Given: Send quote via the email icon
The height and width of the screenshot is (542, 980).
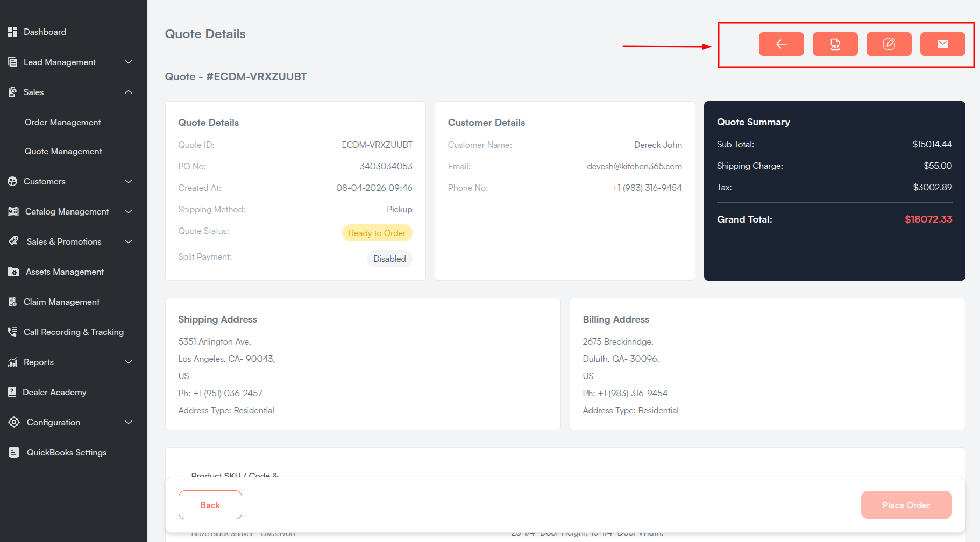Looking at the screenshot, I should click(942, 44).
